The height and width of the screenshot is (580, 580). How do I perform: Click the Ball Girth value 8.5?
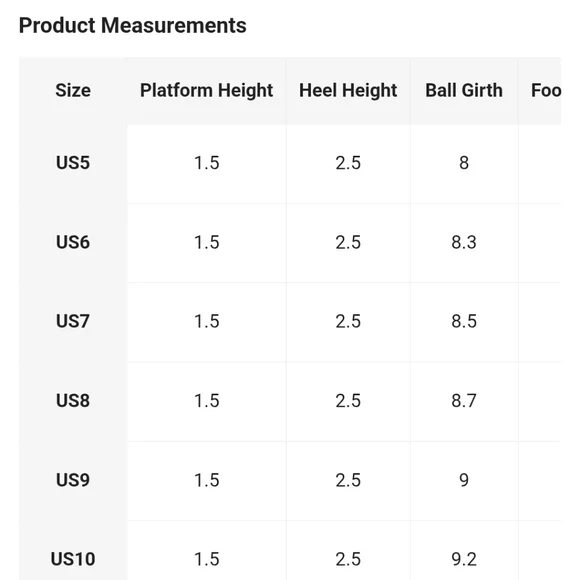tap(464, 321)
